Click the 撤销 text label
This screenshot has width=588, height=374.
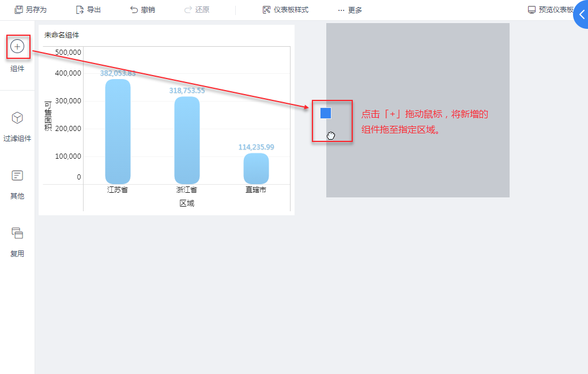coord(148,10)
